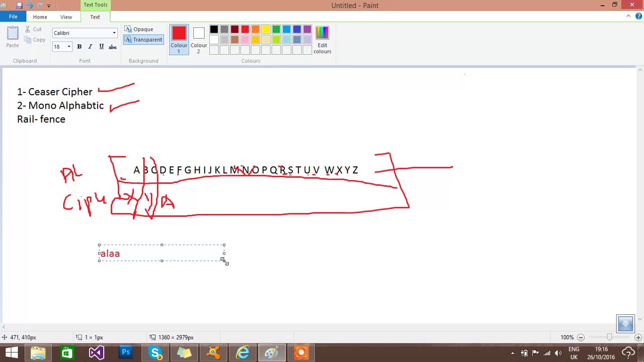Open Photoshop from the taskbar
Screen dimensions: 644x362
(x=126, y=352)
